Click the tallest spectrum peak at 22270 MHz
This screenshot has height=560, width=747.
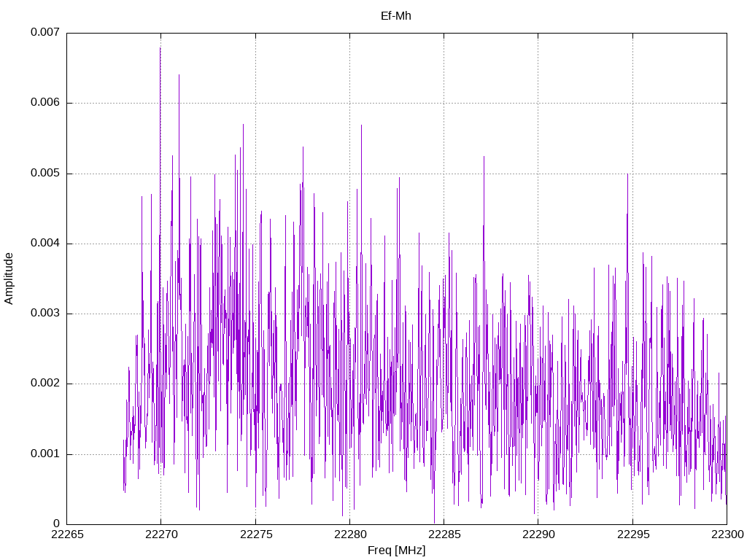click(x=160, y=49)
